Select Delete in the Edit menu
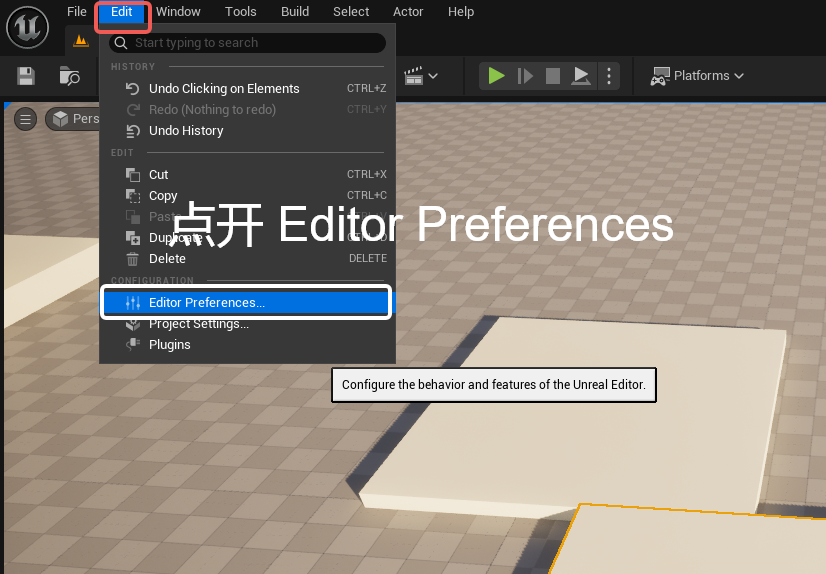The image size is (826, 574). pos(248,259)
